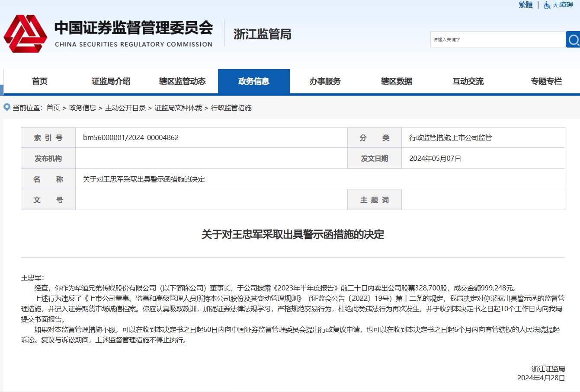Go to 主动公开目录 in breadcrumb
Viewport: 580px width, 392px height.
pos(125,108)
